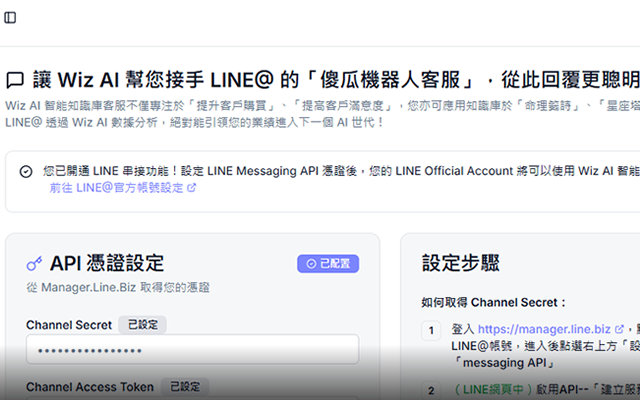Click the 設定步驟 heading
This screenshot has width=640, height=400.
(462, 263)
